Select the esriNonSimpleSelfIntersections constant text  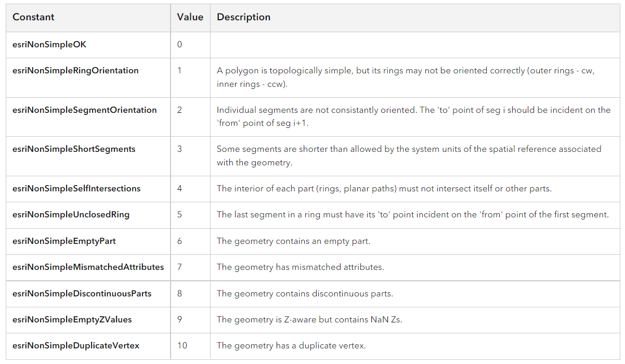[76, 189]
